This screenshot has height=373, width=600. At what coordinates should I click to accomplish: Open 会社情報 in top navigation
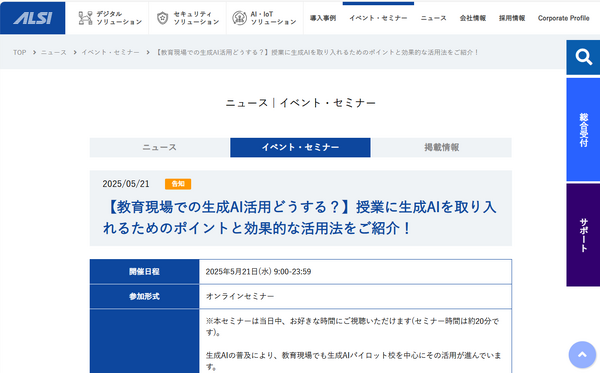click(473, 18)
